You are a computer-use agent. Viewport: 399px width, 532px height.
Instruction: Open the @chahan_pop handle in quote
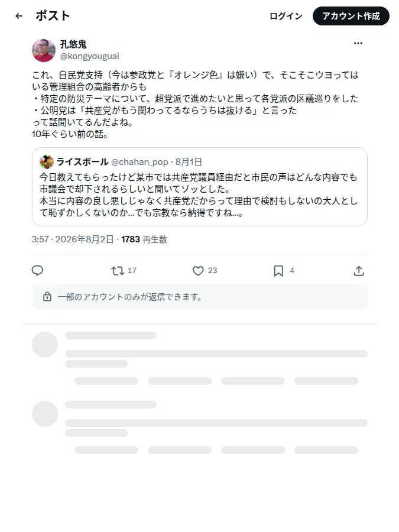point(140,162)
